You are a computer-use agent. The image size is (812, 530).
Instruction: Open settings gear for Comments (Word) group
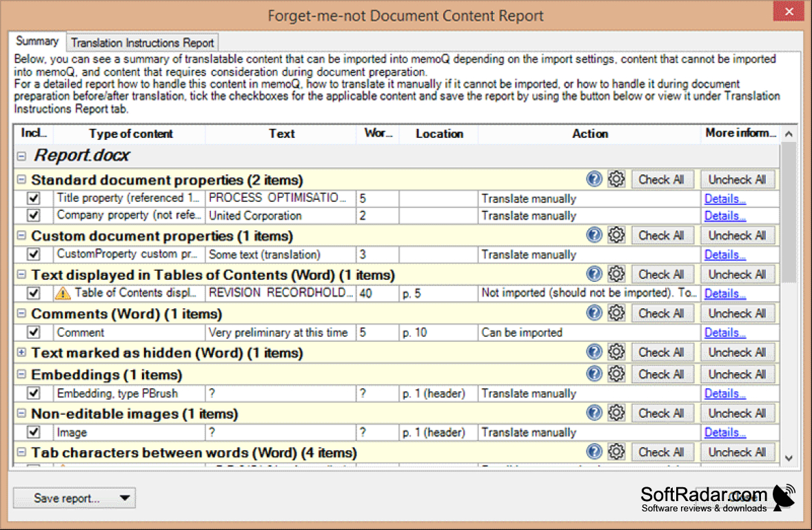pyautogui.click(x=616, y=313)
